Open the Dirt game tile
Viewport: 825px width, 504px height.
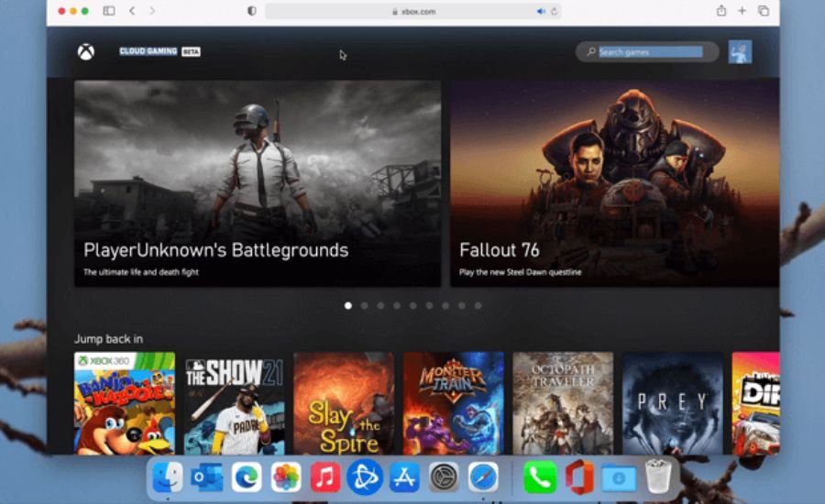(x=755, y=403)
